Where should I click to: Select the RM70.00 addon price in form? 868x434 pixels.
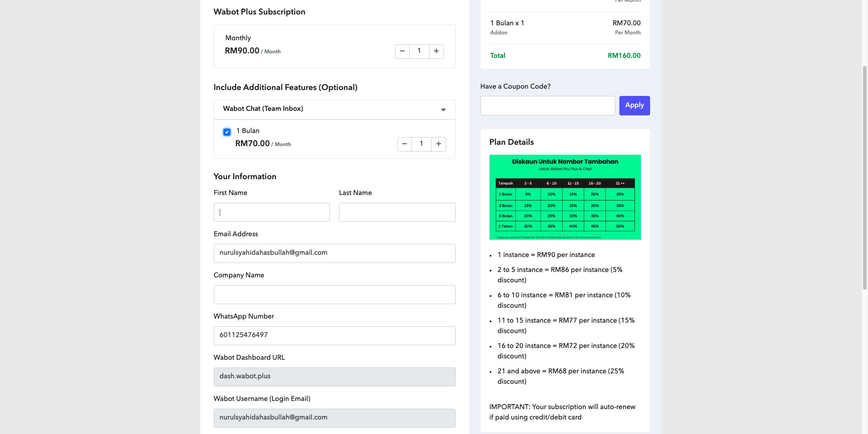[x=252, y=143]
